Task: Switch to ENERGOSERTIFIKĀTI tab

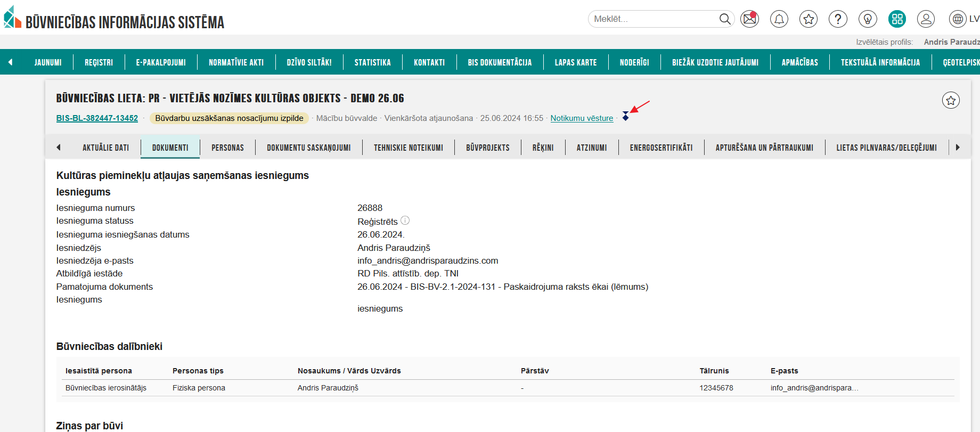Action: [x=661, y=148]
